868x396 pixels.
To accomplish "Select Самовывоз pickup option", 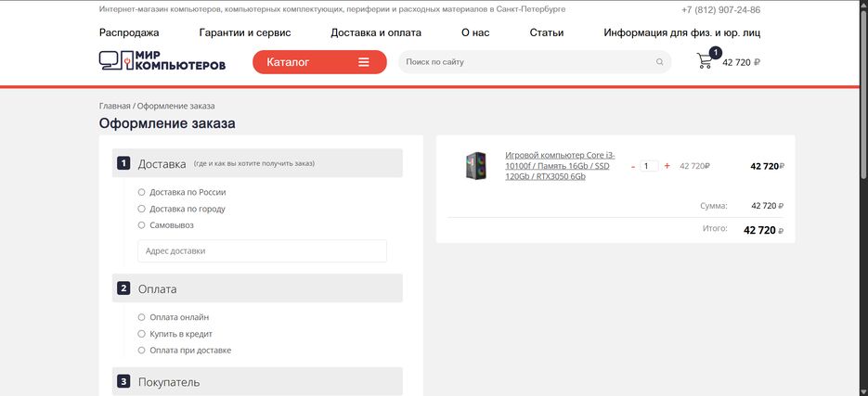I will click(x=141, y=224).
